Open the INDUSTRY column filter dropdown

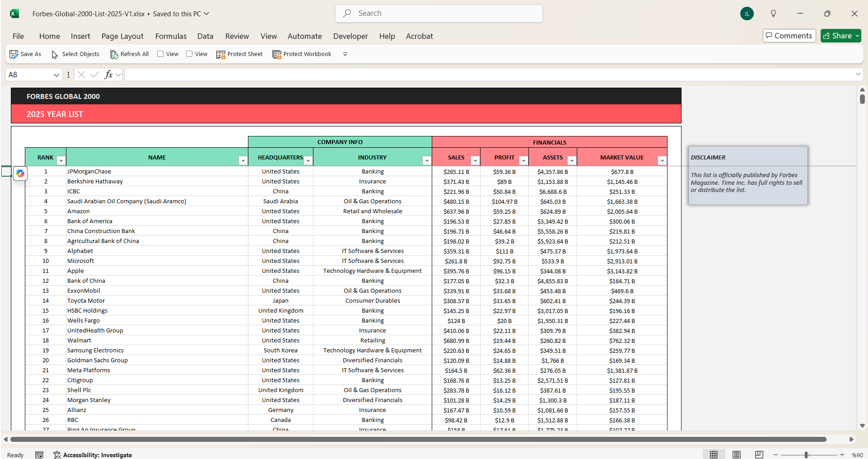pos(426,160)
